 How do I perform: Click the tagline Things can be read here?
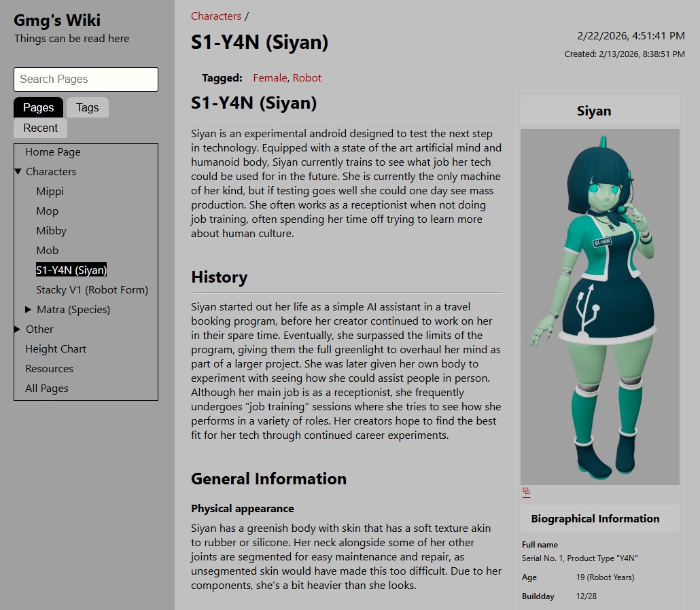[x=72, y=39]
